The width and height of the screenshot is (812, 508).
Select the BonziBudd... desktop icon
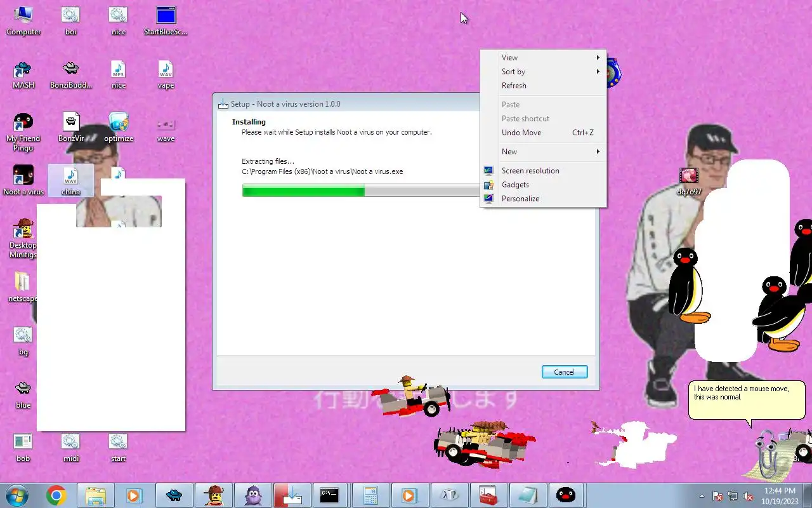70,74
